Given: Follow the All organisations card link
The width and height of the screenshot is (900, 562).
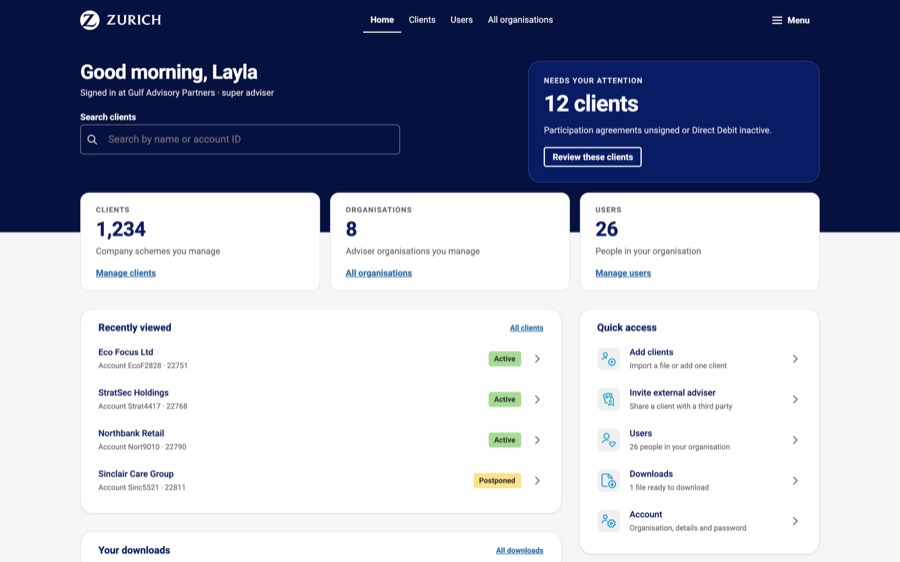Looking at the screenshot, I should pyautogui.click(x=379, y=273).
